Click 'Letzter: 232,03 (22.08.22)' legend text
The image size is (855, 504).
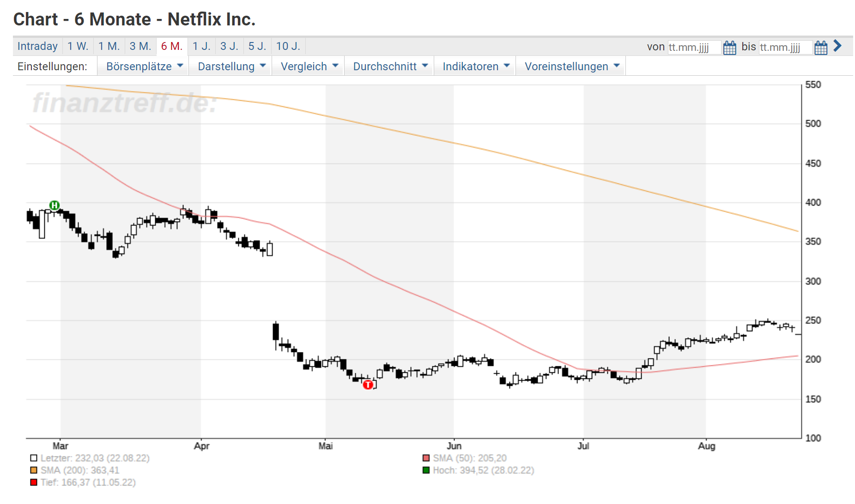click(95, 458)
